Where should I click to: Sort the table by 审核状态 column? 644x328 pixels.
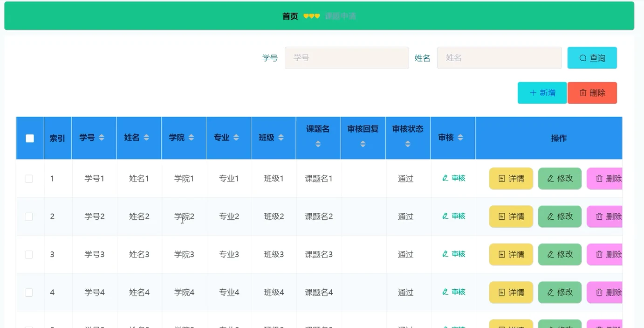click(x=408, y=144)
